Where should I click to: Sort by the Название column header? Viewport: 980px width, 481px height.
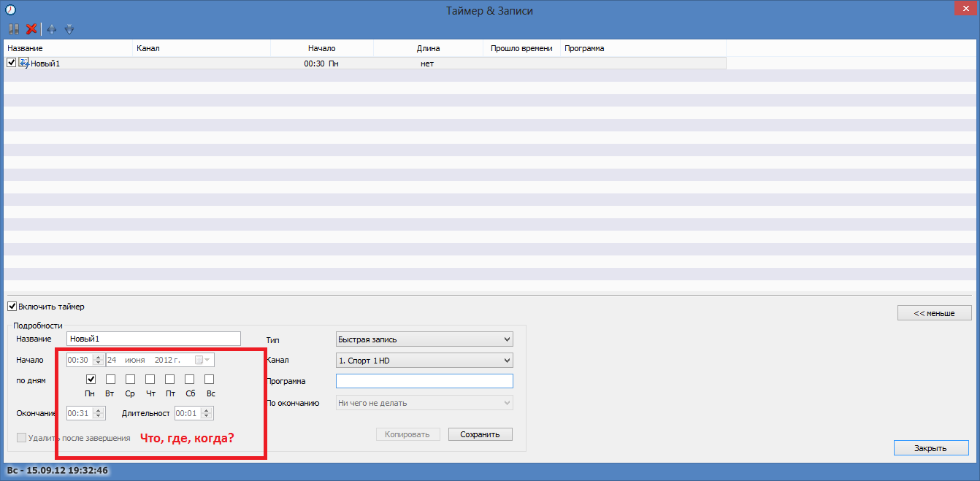click(69, 48)
